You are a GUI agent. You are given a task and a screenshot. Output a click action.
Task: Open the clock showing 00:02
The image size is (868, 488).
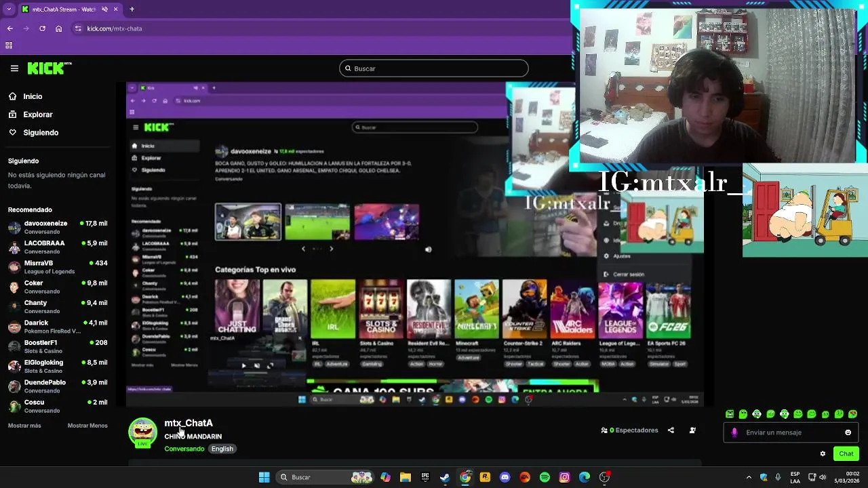click(x=847, y=477)
